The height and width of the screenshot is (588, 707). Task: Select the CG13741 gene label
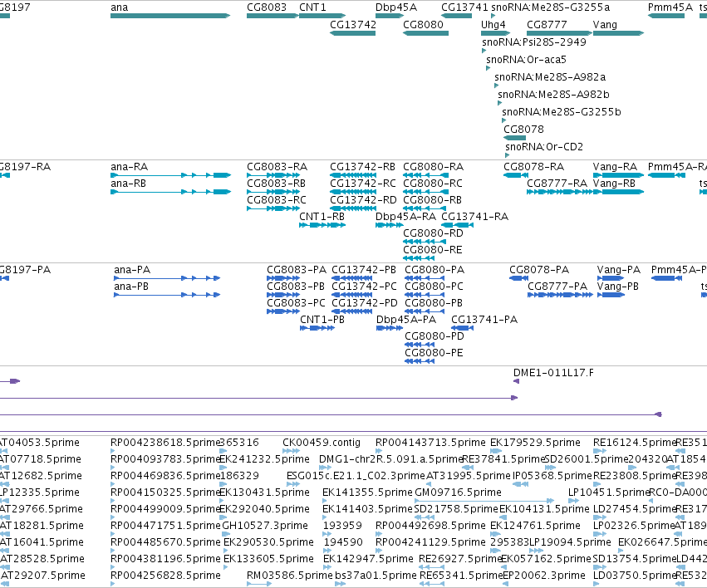(464, 7)
